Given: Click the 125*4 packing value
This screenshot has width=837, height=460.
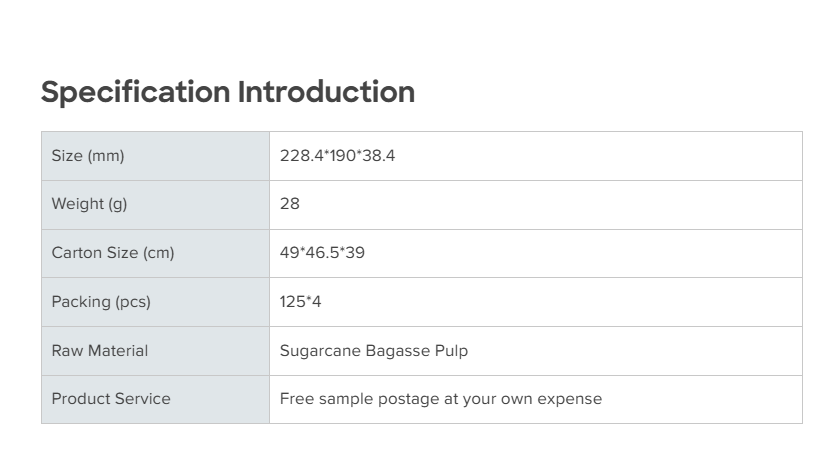Looking at the screenshot, I should click(300, 302).
